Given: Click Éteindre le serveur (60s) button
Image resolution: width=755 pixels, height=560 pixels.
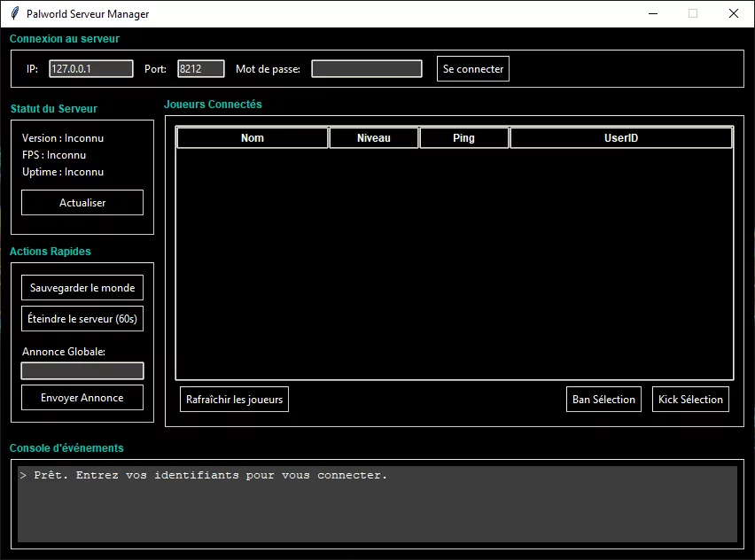Looking at the screenshot, I should click(82, 318).
